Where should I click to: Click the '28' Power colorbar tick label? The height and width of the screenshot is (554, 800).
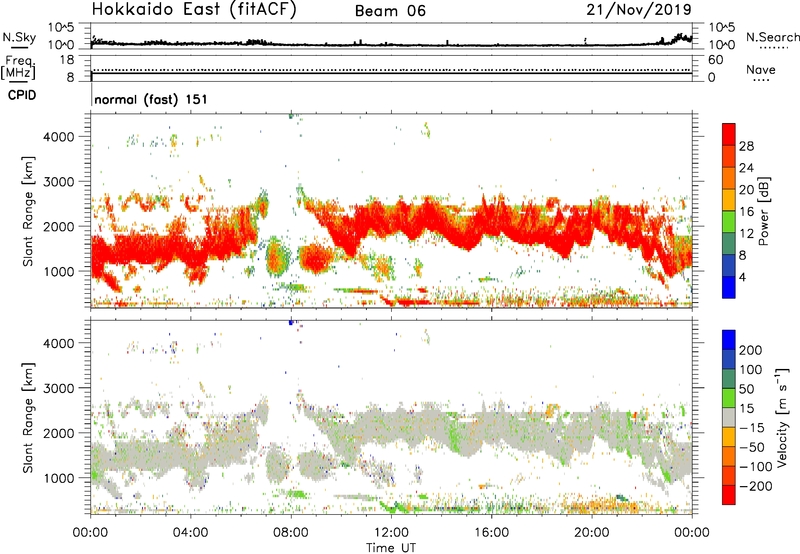746,146
